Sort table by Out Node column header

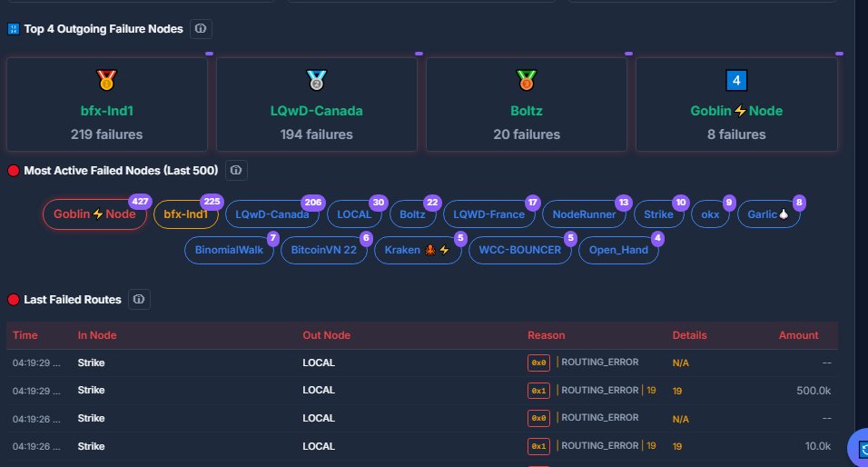pyautogui.click(x=326, y=335)
